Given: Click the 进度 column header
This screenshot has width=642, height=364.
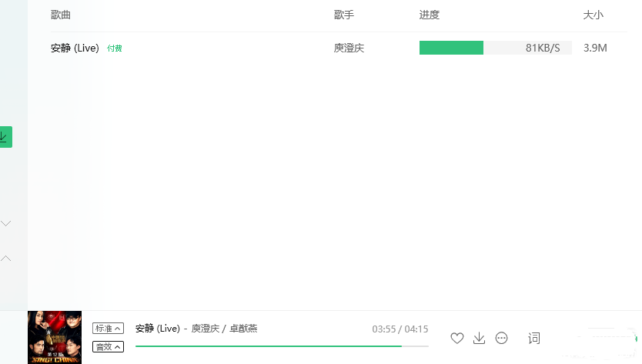Looking at the screenshot, I should [429, 15].
